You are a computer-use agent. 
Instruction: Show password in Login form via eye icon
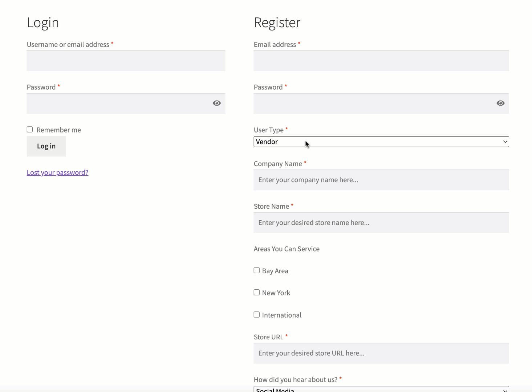pos(217,103)
